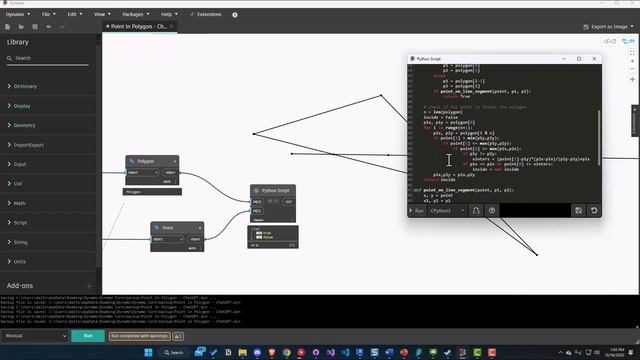Toggle the geometry background preview icon
The width and height of the screenshot is (640, 360).
coord(610,41)
